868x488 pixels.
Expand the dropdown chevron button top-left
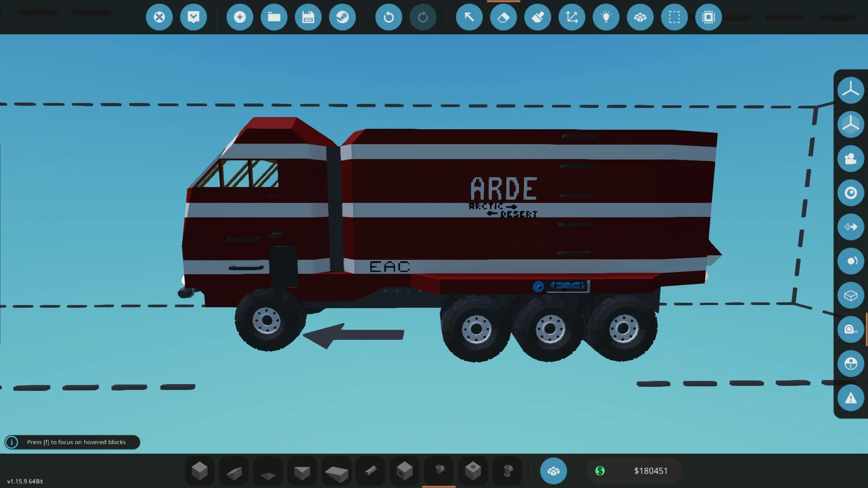pyautogui.click(x=193, y=17)
